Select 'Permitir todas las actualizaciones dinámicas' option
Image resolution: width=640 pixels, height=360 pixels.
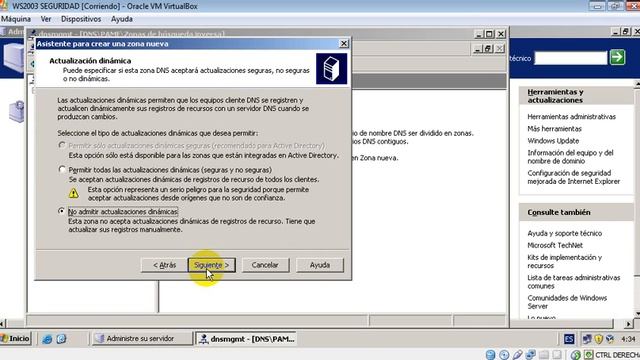[x=62, y=169]
